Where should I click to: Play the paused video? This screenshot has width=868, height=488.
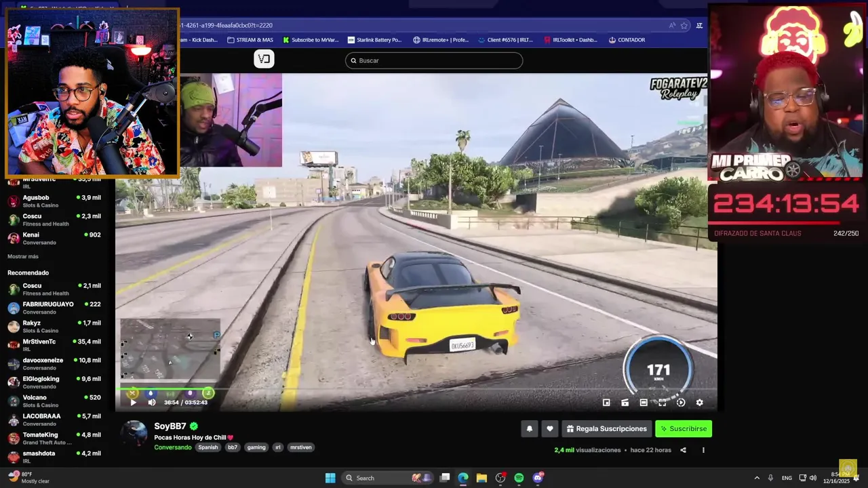coord(133,403)
